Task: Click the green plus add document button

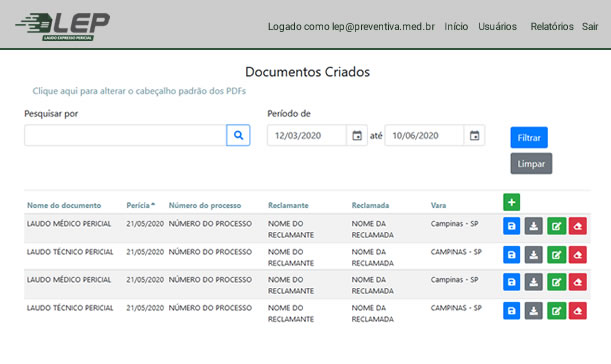Action: coord(511,202)
